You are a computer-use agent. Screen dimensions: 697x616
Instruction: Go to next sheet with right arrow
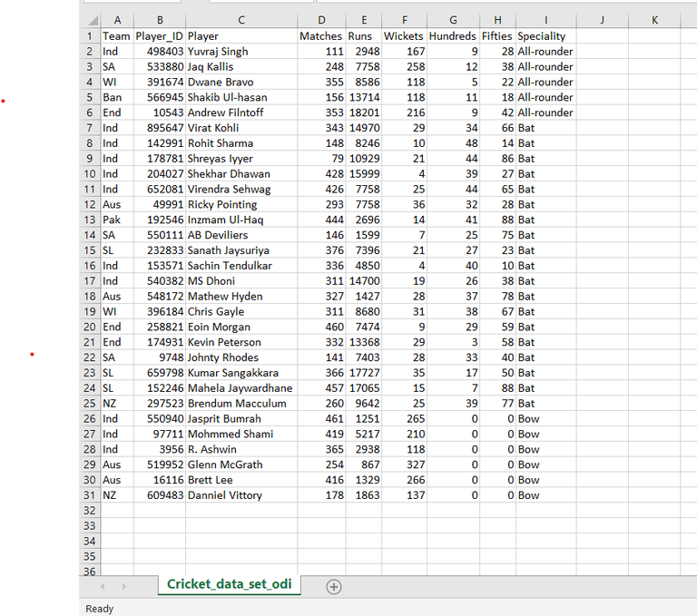tap(124, 587)
